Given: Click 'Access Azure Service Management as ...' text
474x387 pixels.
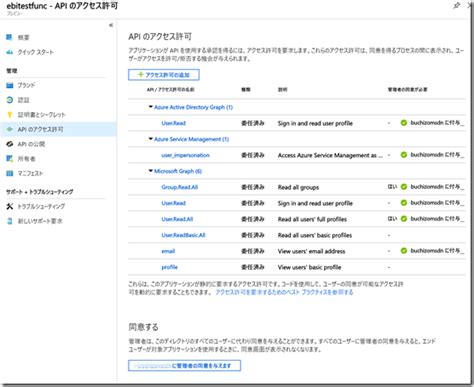Looking at the screenshot, I should click(330, 155).
